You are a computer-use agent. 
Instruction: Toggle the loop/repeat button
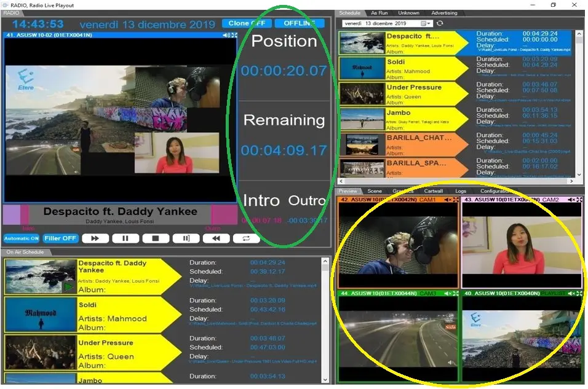(x=247, y=238)
